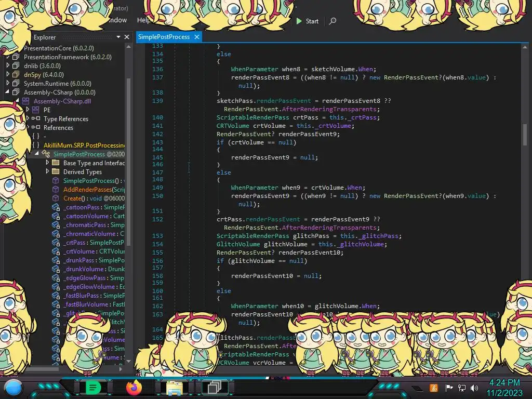Open the volume speaker tray icon
Viewport: 532px width, 399px height.
pos(474,388)
